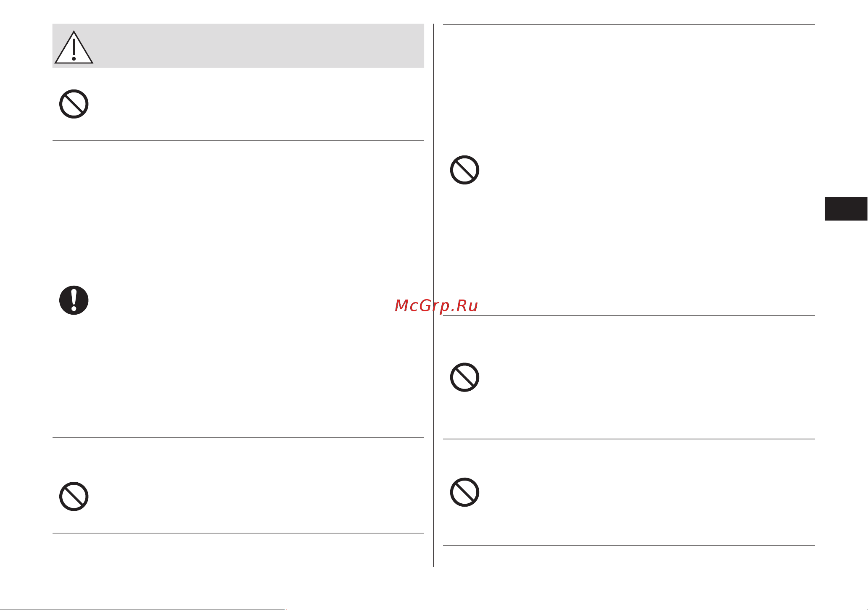
Task: Select the middle prohibition icon in the right column
Action: [x=464, y=377]
